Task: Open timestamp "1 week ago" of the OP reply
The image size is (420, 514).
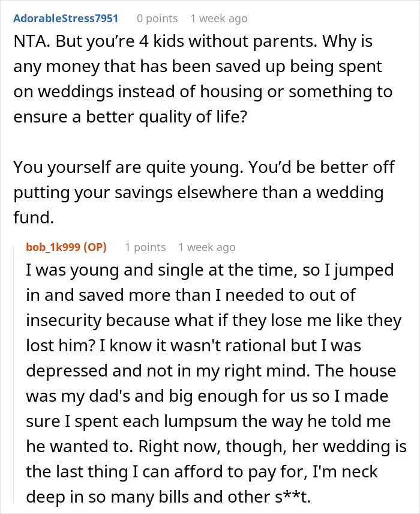Action: tap(207, 247)
